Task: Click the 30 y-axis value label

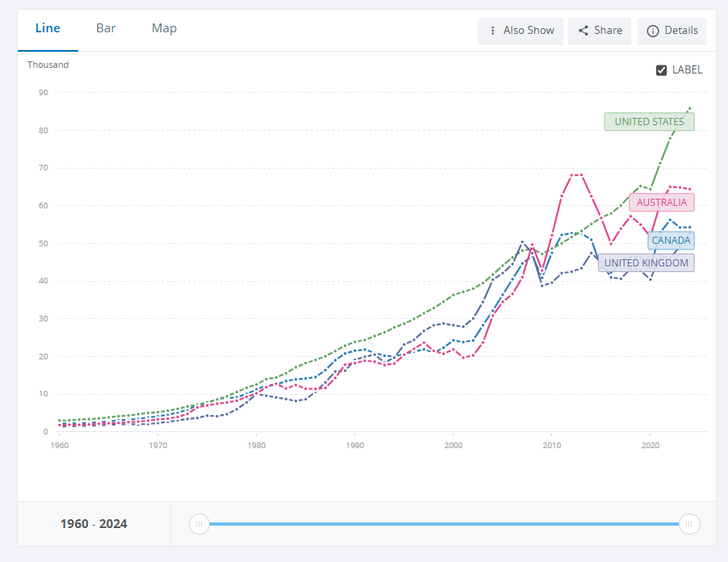Action: [43, 319]
